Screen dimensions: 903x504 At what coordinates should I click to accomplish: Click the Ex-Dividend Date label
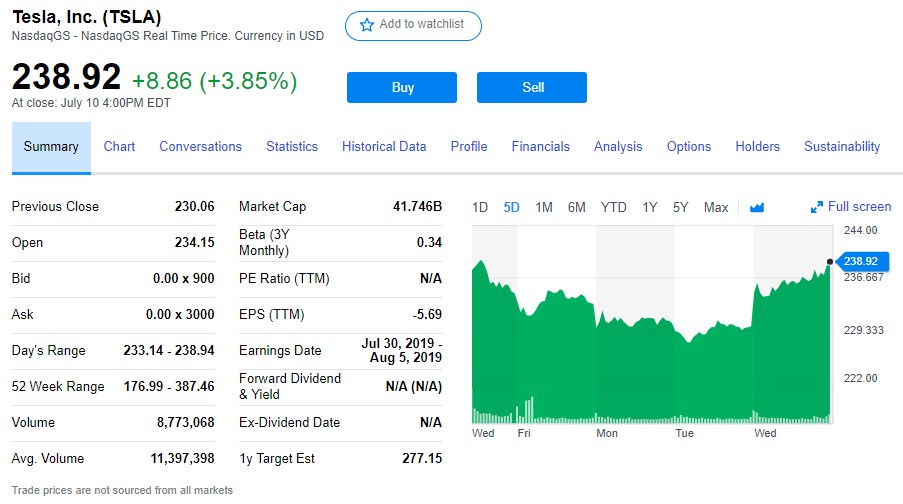click(289, 422)
